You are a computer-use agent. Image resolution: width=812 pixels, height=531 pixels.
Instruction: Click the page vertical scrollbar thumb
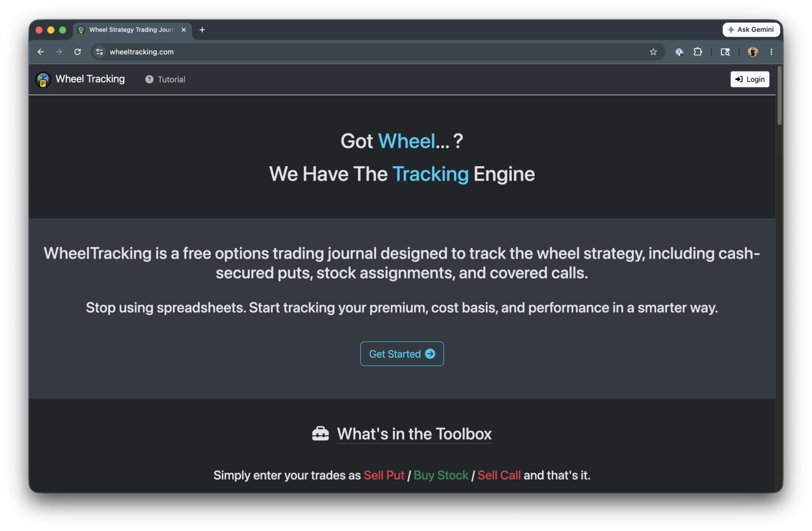coord(780,95)
